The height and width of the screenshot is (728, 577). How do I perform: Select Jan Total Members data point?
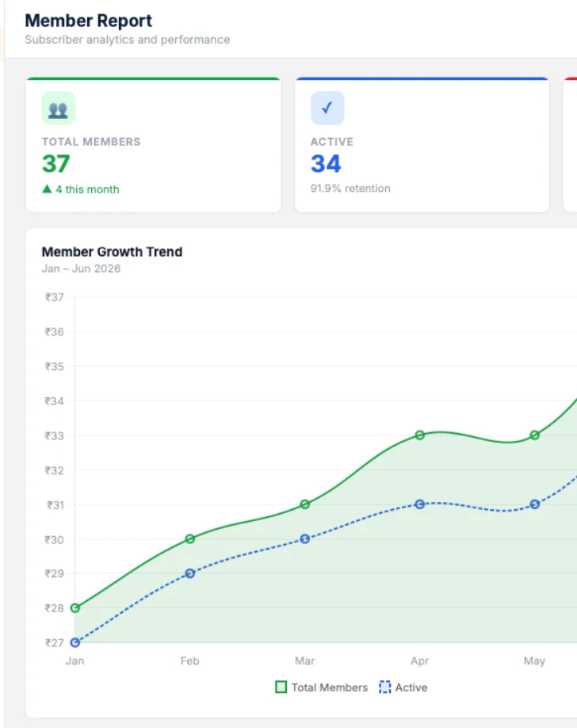75,608
